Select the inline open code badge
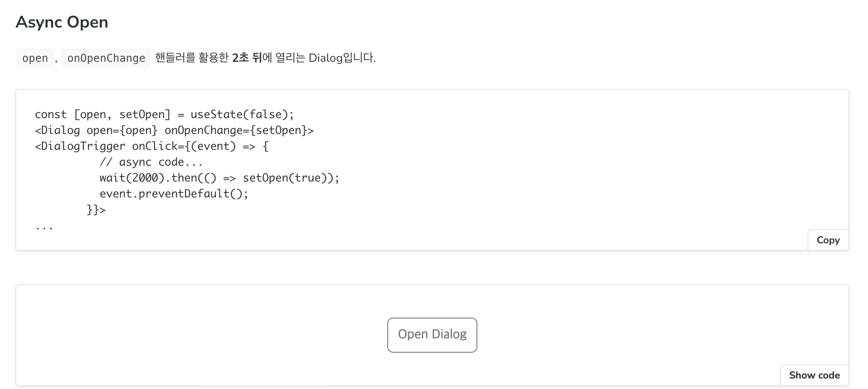Viewport: 868px width, 389px height. [x=35, y=58]
